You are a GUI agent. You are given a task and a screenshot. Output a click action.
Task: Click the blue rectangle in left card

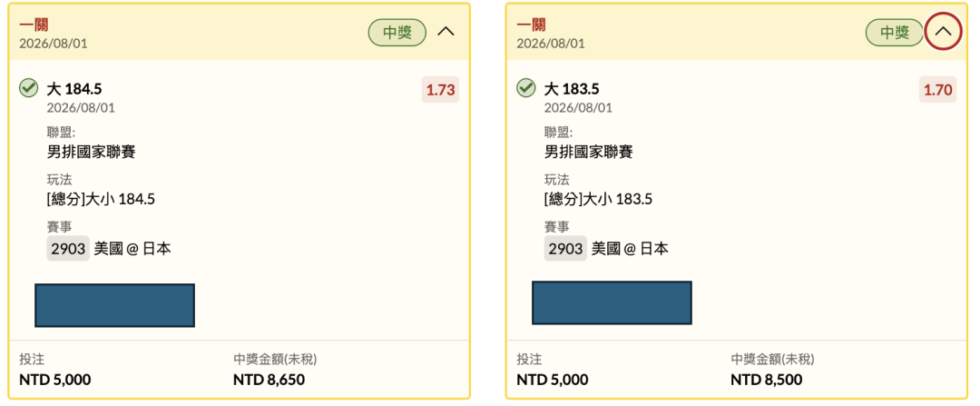coord(114,305)
